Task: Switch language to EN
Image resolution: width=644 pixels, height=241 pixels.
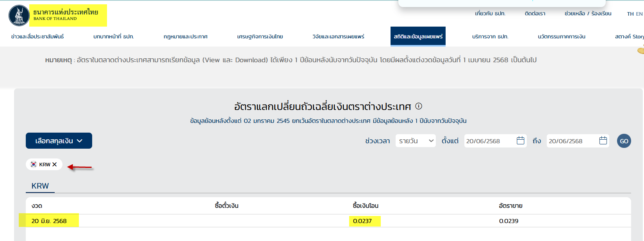Action: (639, 14)
